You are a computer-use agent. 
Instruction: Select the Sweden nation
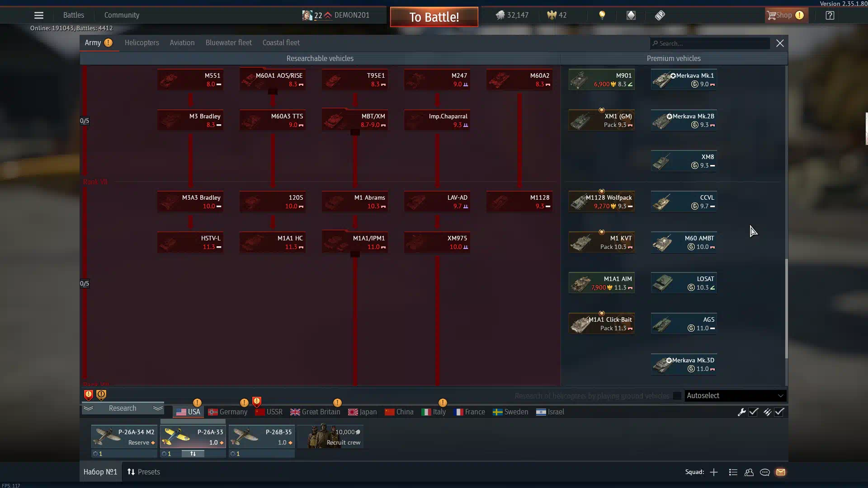click(510, 412)
